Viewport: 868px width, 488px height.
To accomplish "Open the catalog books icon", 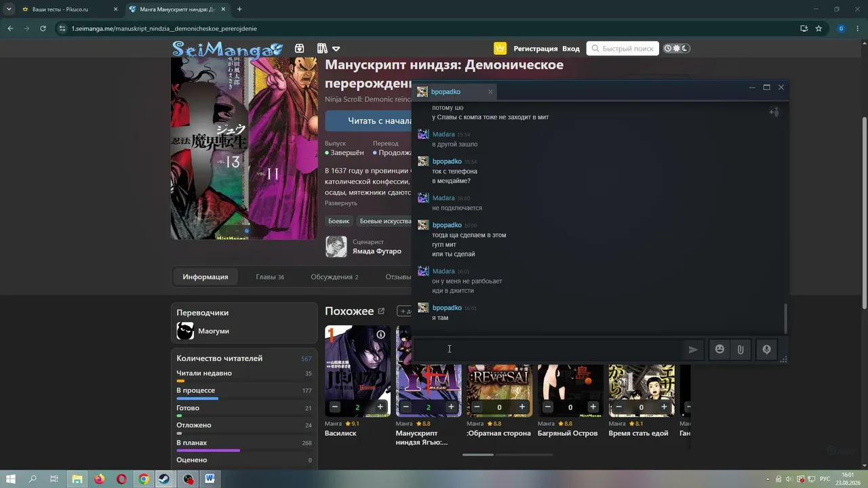I will click(x=322, y=49).
